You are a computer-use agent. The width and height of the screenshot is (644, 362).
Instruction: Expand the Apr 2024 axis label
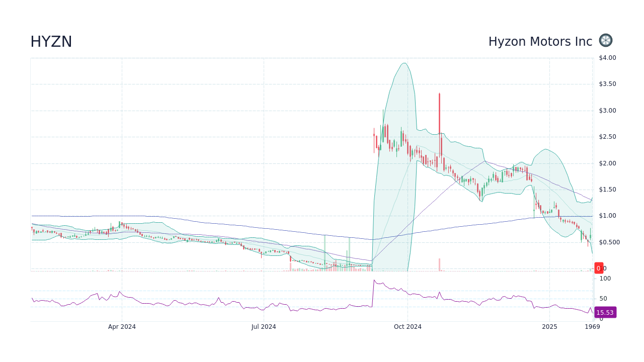click(121, 327)
